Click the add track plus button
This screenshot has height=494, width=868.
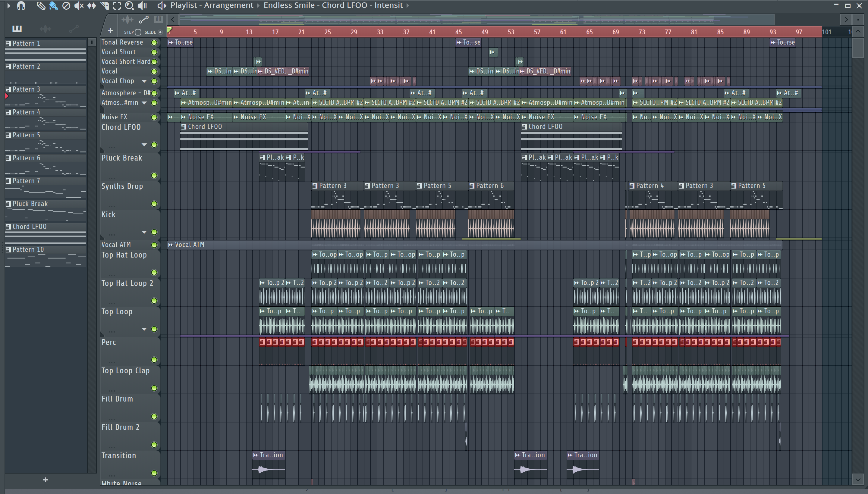110,31
